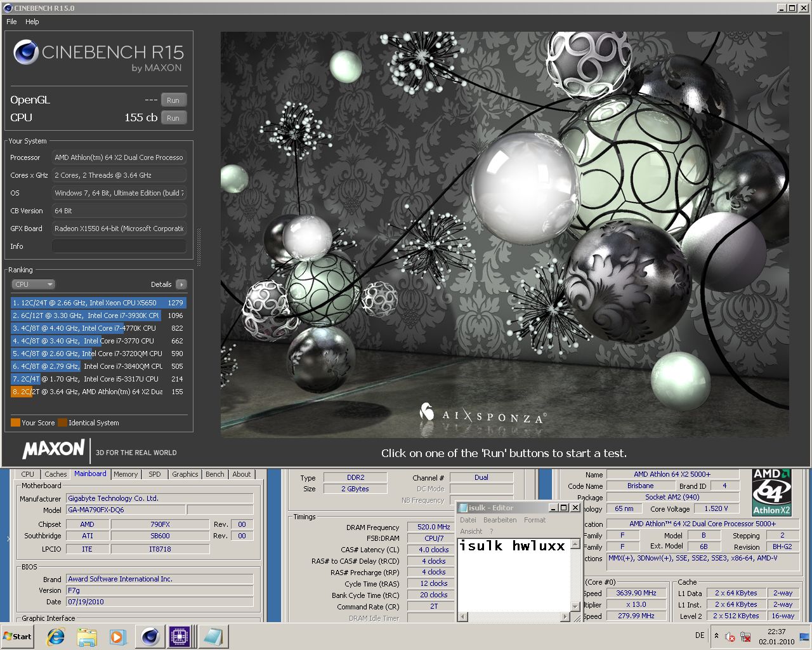812x650 pixels.
Task: Open the Graphics tab in CPU-Z
Action: click(x=185, y=474)
